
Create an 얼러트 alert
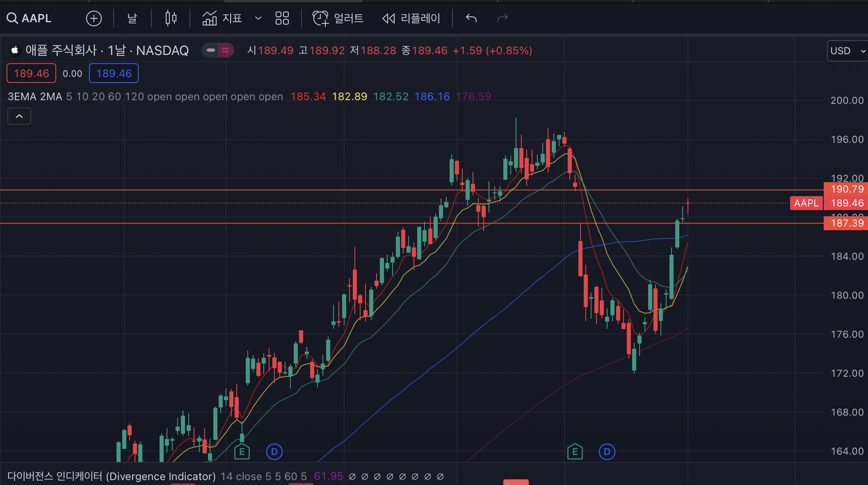[338, 18]
